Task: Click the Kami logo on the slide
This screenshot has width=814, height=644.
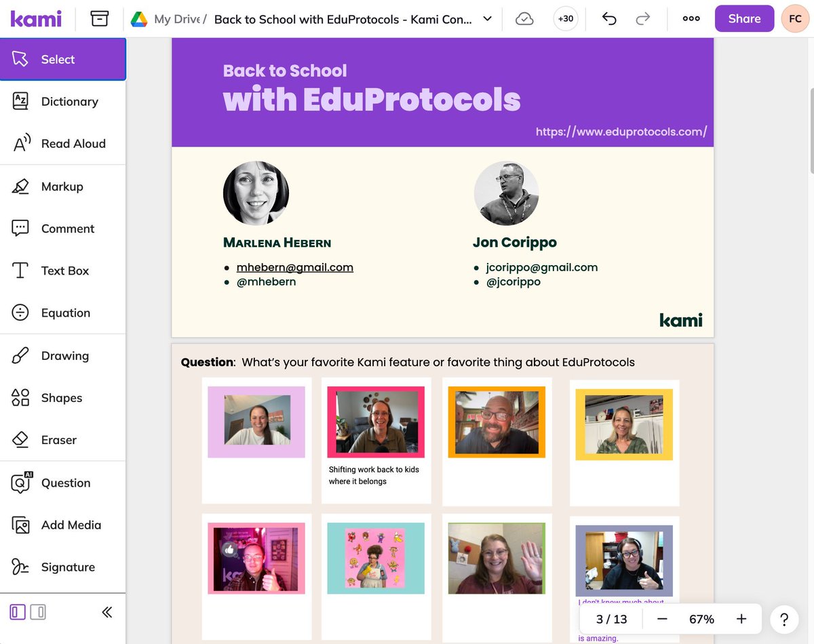Action: click(681, 320)
